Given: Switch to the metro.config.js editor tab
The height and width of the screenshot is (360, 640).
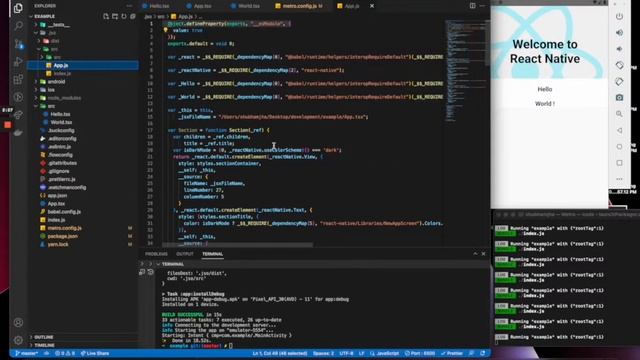Looking at the screenshot, I should click(299, 6).
